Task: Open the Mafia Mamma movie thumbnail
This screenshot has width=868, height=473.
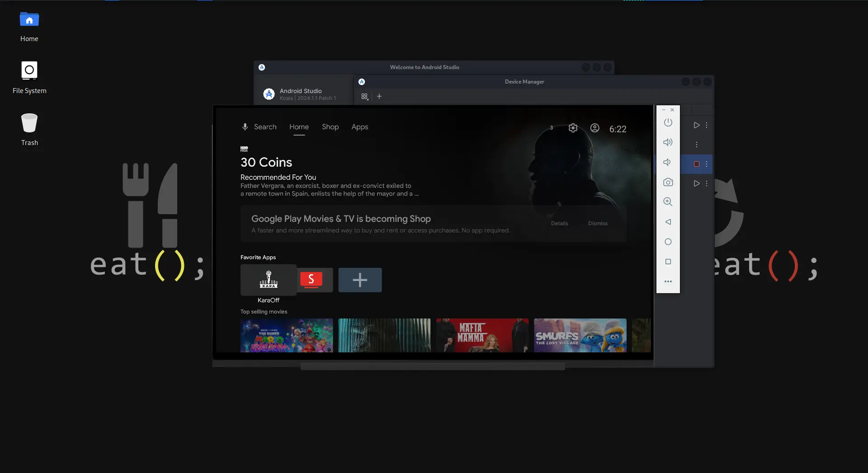Action: pos(482,335)
